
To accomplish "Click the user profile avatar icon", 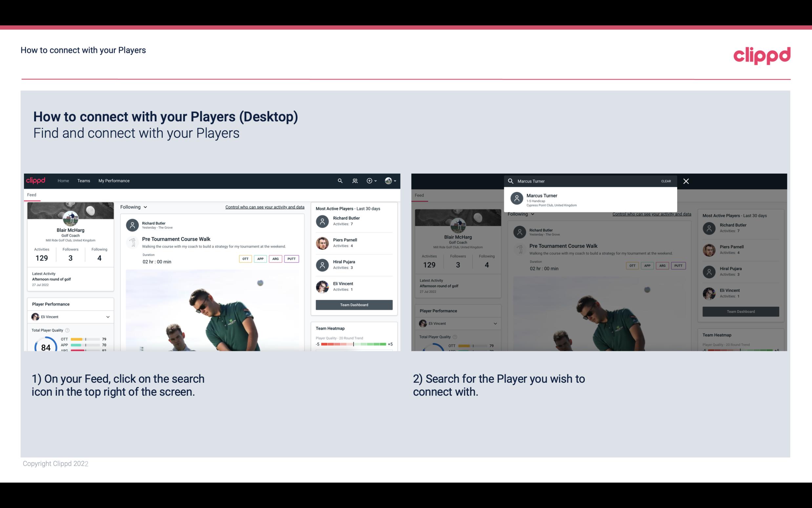I will coord(388,181).
